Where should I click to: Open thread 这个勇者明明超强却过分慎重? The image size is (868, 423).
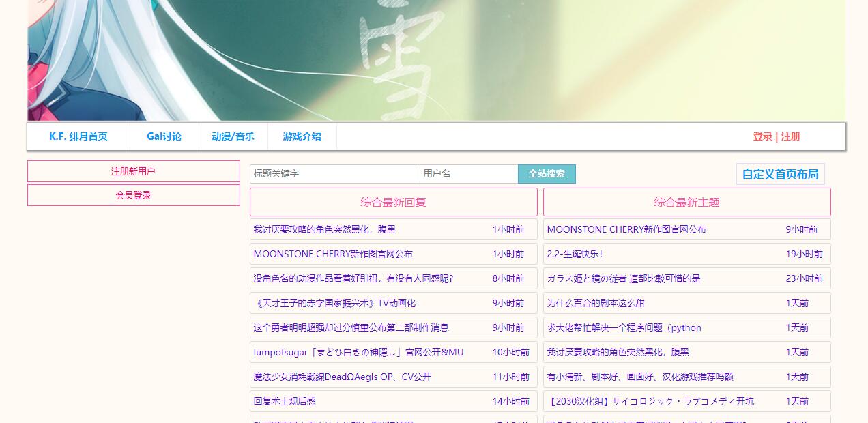351,327
